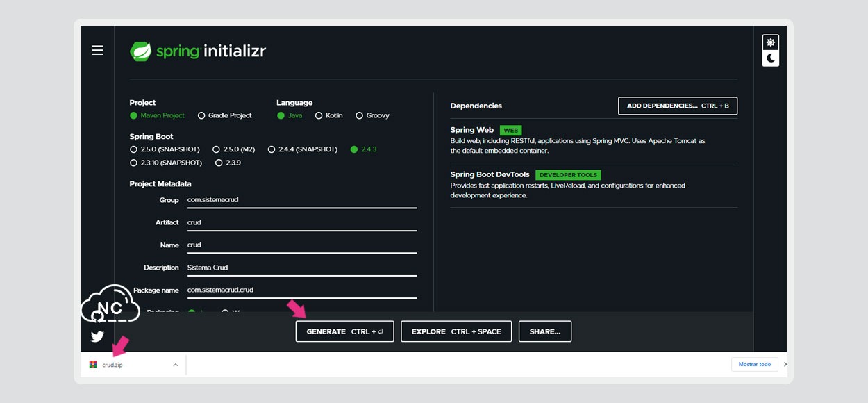The image size is (868, 403).
Task: Select Gradle Project option
Action: click(x=224, y=115)
